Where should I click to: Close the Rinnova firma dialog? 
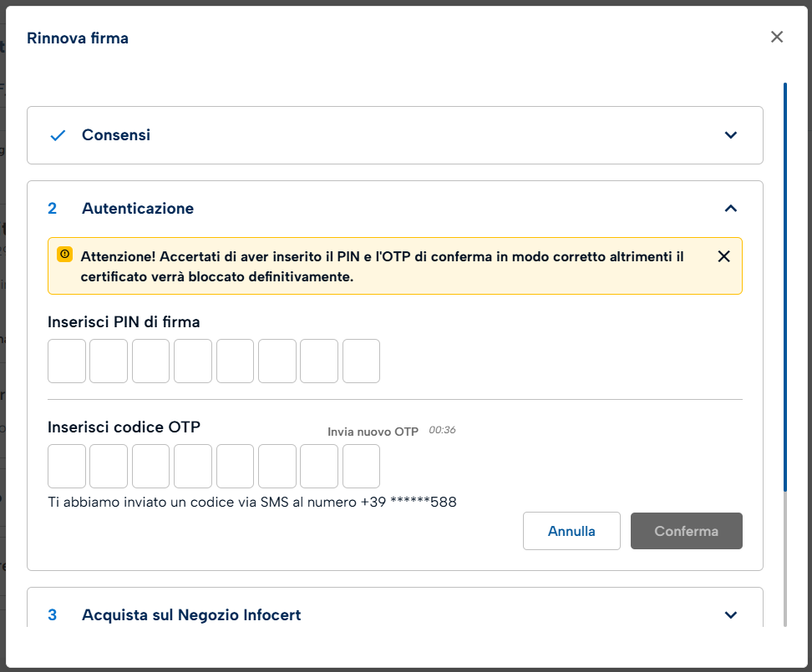pyautogui.click(x=777, y=37)
